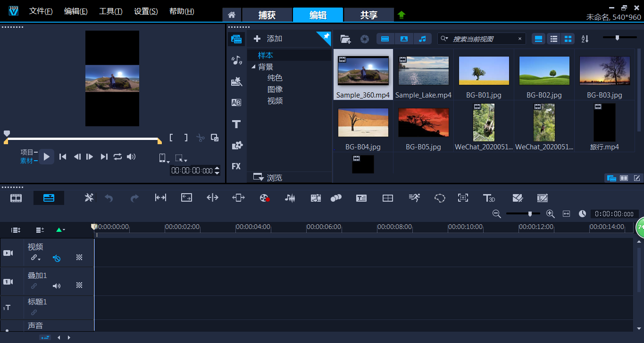Collapse the 背景 tree node

(x=253, y=67)
